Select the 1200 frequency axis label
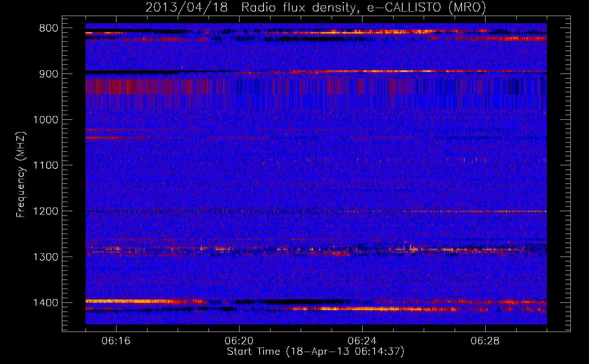589x364 pixels. pyautogui.click(x=46, y=211)
